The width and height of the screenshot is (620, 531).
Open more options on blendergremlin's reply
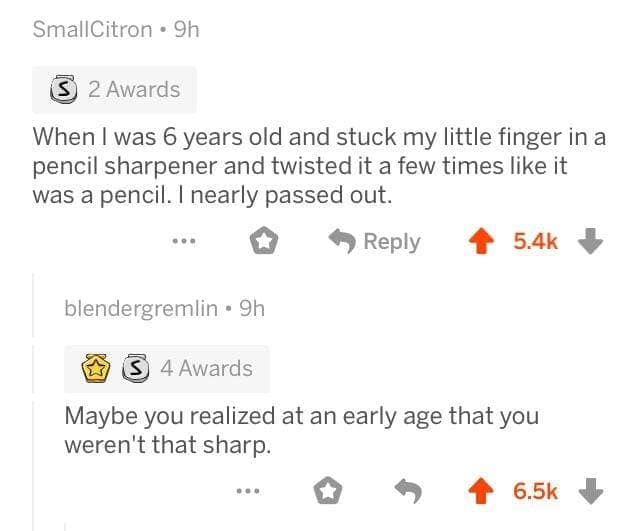click(x=246, y=491)
